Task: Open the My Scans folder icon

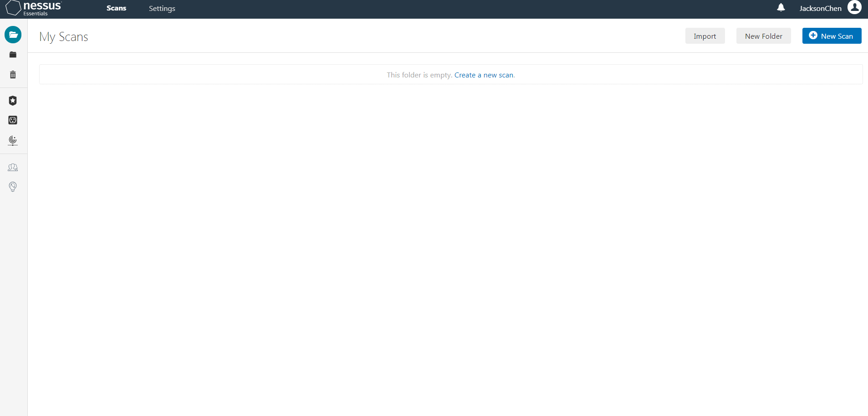Action: tap(13, 35)
